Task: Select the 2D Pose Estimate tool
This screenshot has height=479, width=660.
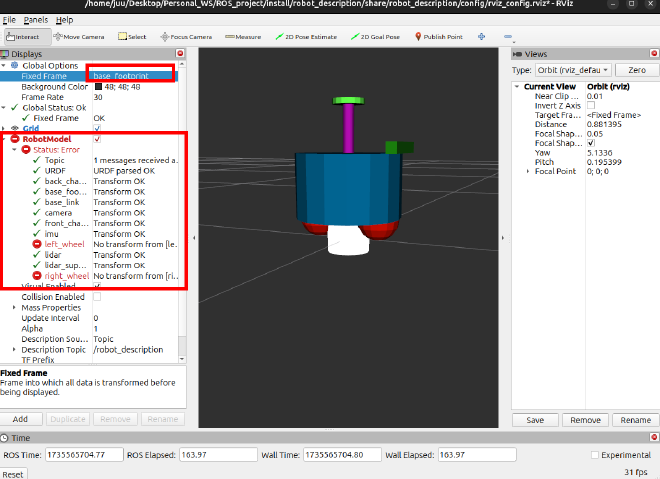Action: pos(306,37)
